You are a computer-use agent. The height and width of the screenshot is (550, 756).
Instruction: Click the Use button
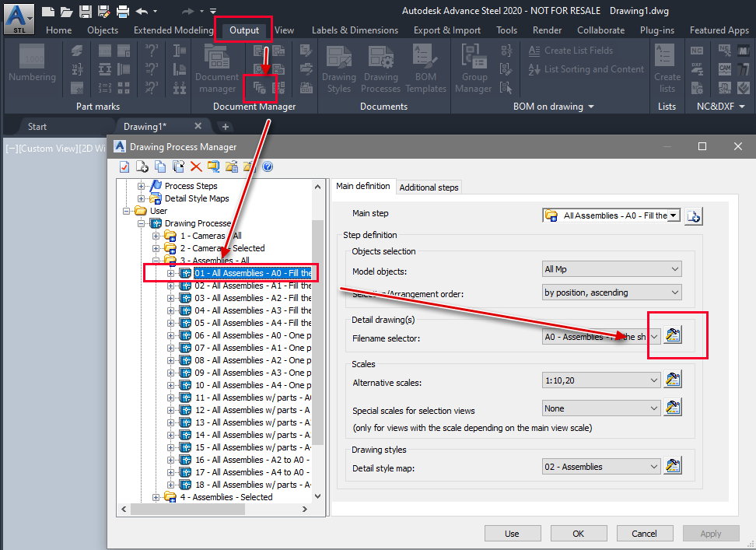tap(513, 533)
